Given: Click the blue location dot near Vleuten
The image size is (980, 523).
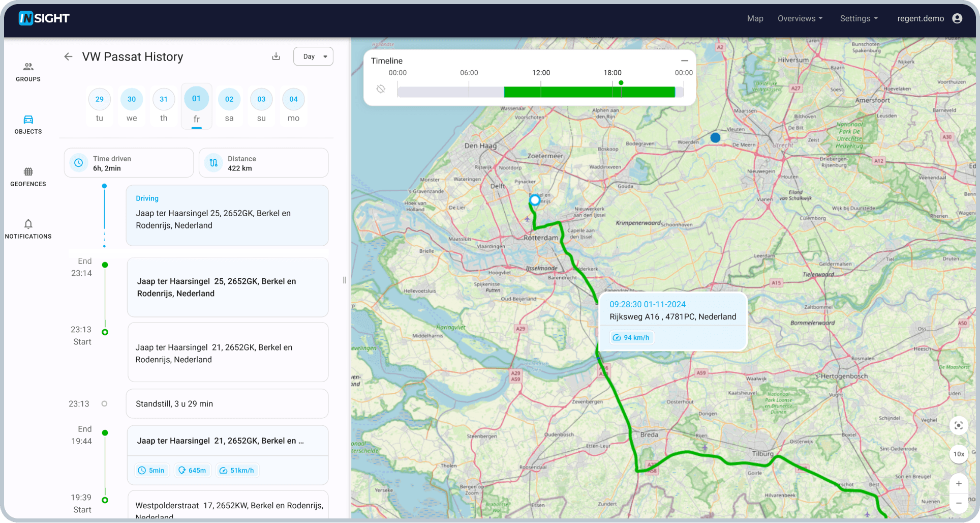Looking at the screenshot, I should point(715,137).
